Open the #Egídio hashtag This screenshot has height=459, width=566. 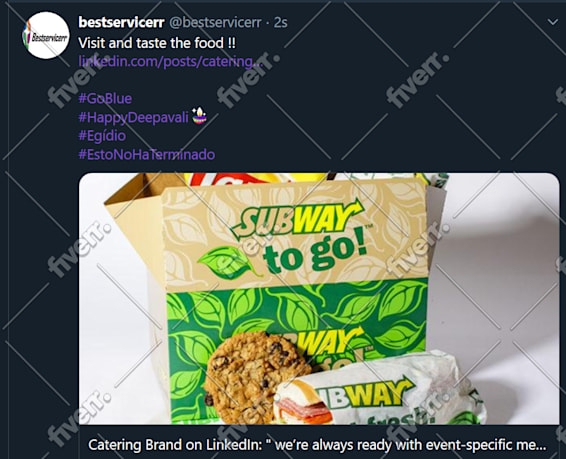point(102,136)
